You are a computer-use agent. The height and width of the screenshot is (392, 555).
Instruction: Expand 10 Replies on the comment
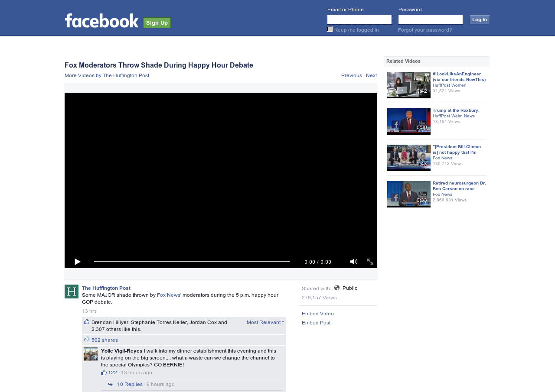130,384
